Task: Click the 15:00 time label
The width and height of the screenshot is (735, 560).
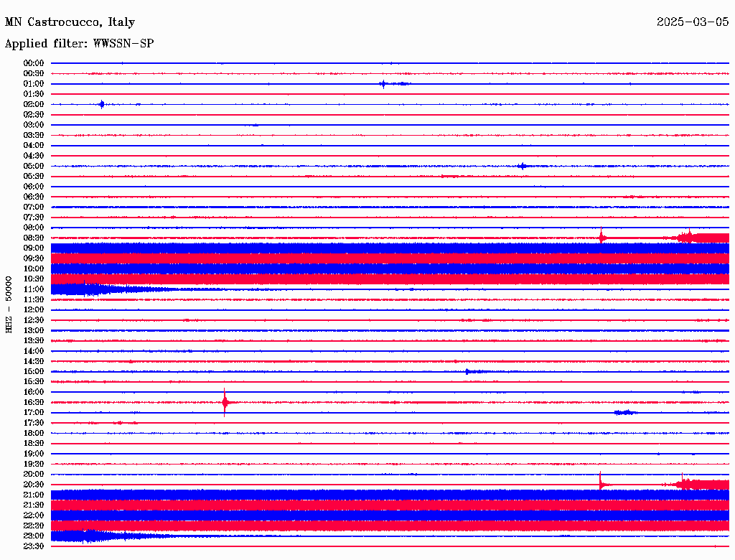Action: 33,371
